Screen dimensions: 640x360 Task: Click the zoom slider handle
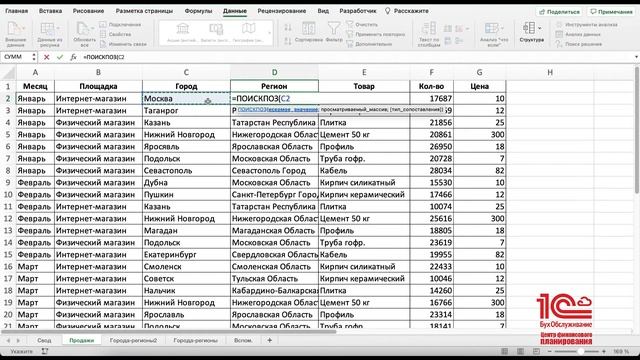[580, 351]
